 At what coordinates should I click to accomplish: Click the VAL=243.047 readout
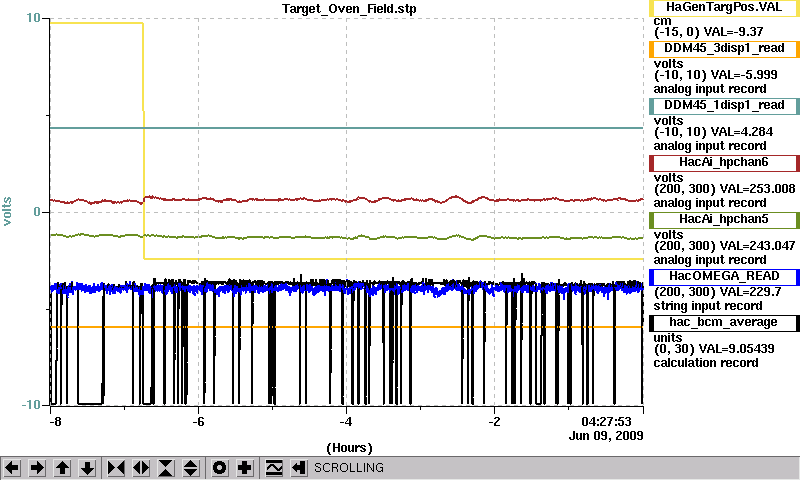click(x=757, y=246)
